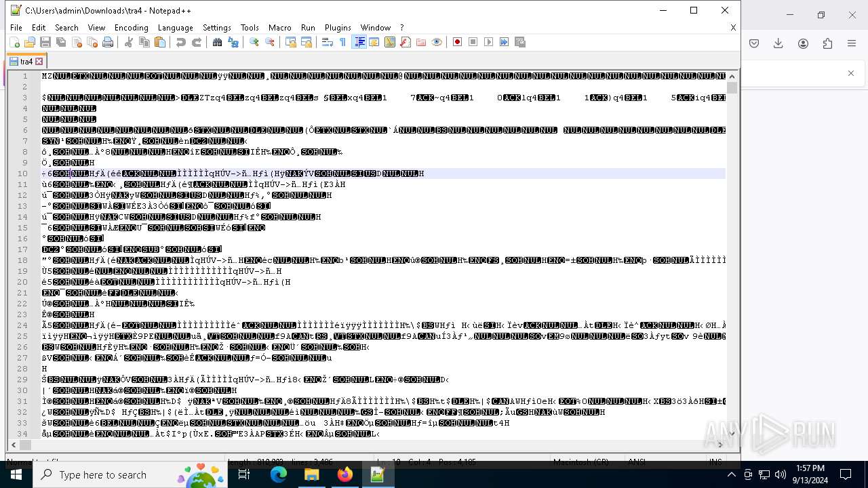Select the tra4 document tab
Screen dimensions: 868x488
pos(26,61)
